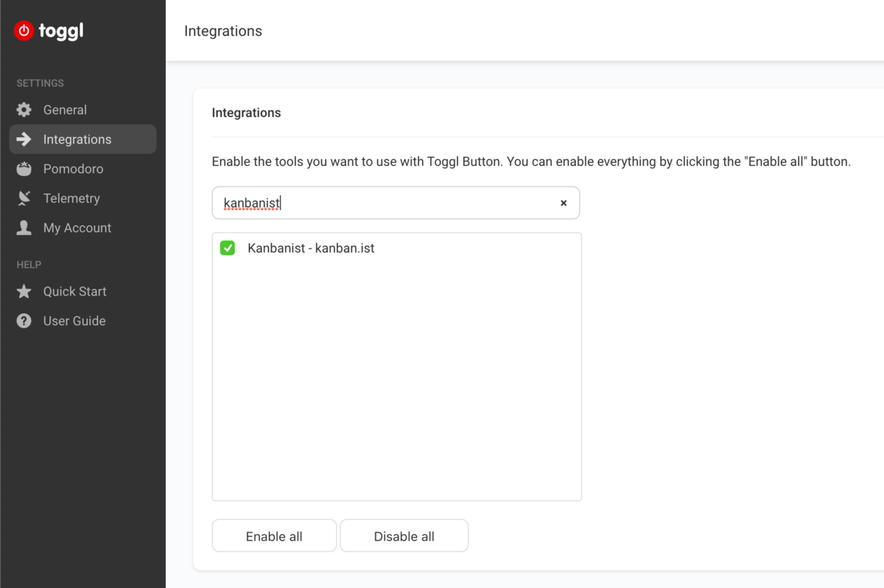Select the Integrations sidebar item

pyautogui.click(x=83, y=139)
